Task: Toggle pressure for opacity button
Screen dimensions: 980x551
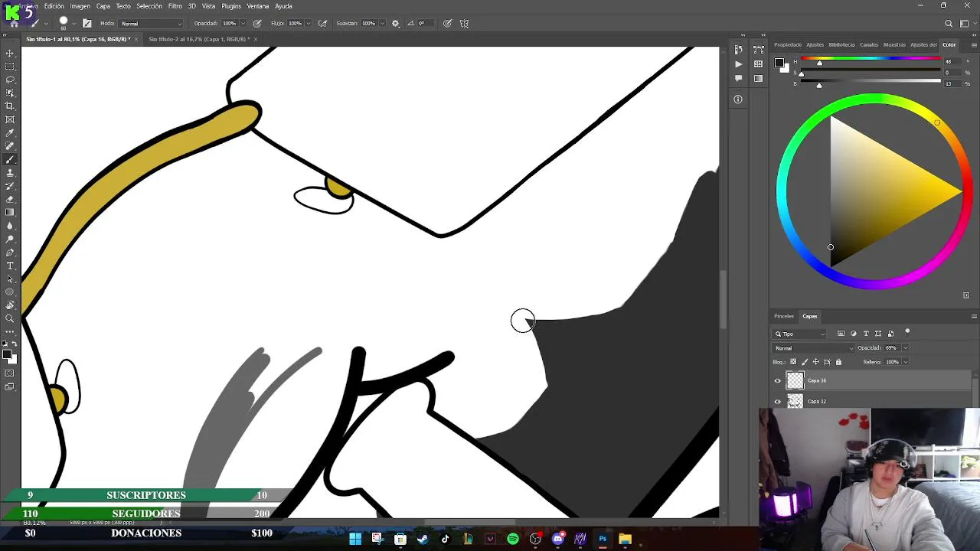Action: [x=256, y=24]
